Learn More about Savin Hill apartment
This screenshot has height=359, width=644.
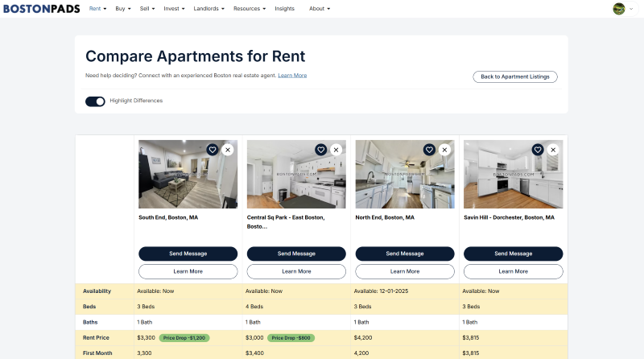pos(513,271)
